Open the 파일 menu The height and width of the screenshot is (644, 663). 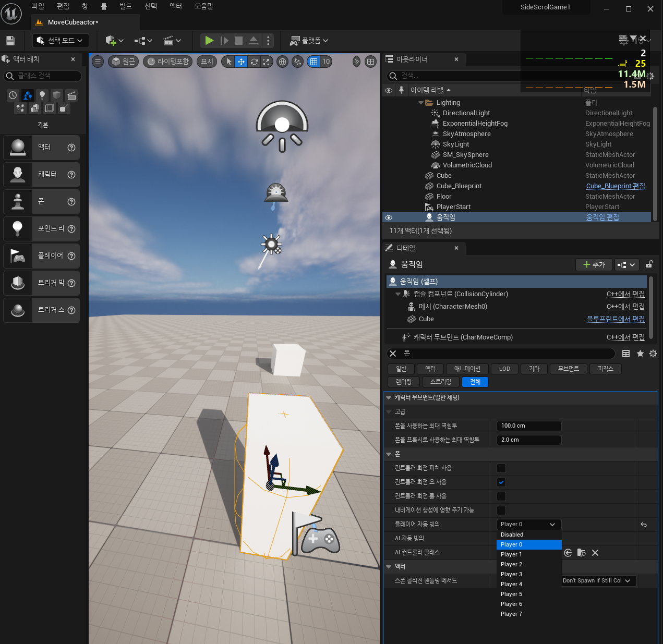pos(38,6)
